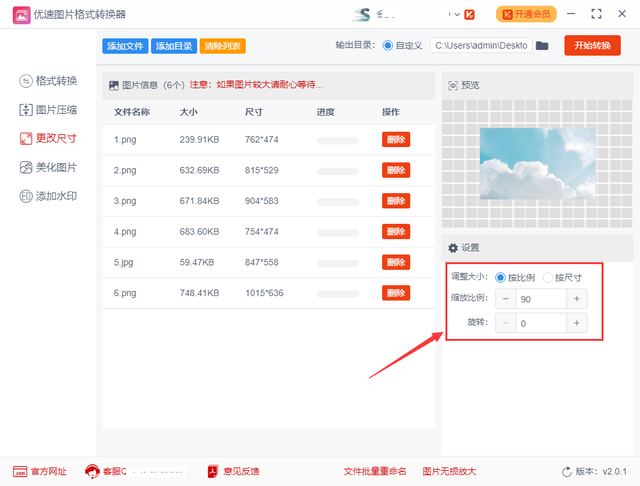Select file name 5.jpg
Screen dimensions: 640x486
tap(123, 262)
